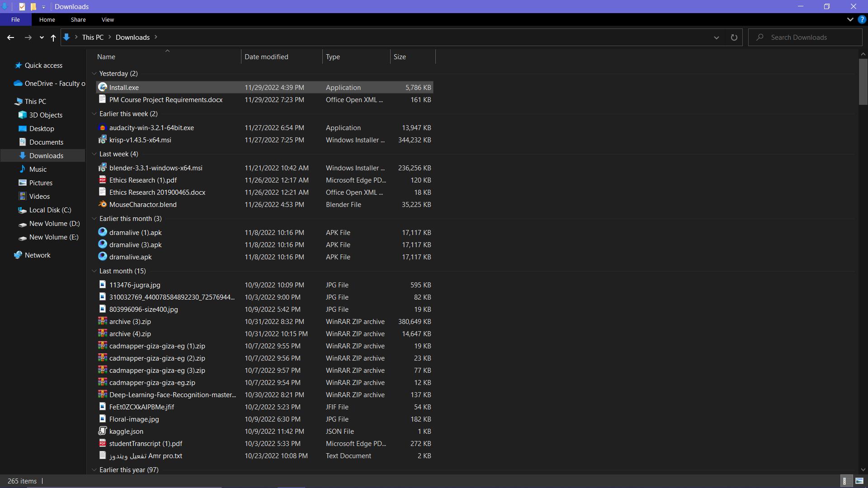The height and width of the screenshot is (488, 868).
Task: Collapse the Yesterday group
Action: tap(94, 74)
